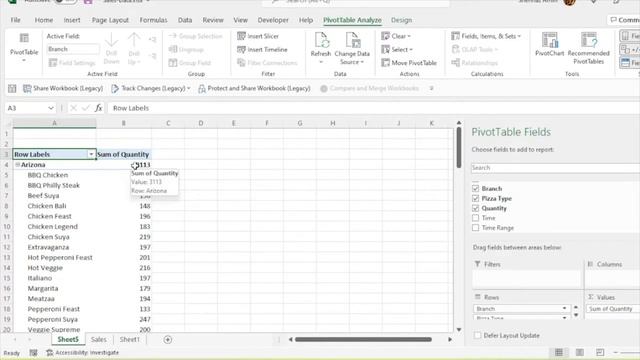Refresh the pivot table data
This screenshot has width=640, height=360.
[321, 48]
